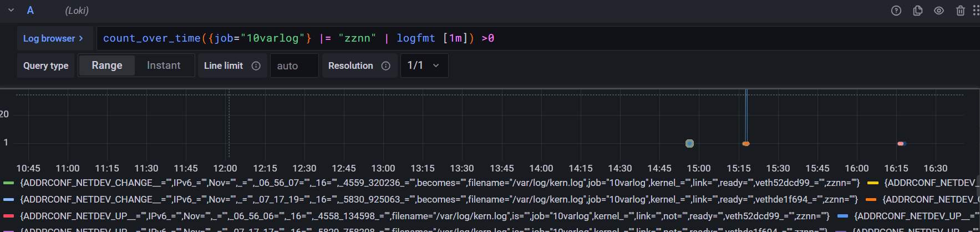Click the Line limit info icon
Image resolution: width=980 pixels, height=232 pixels.
point(256,65)
